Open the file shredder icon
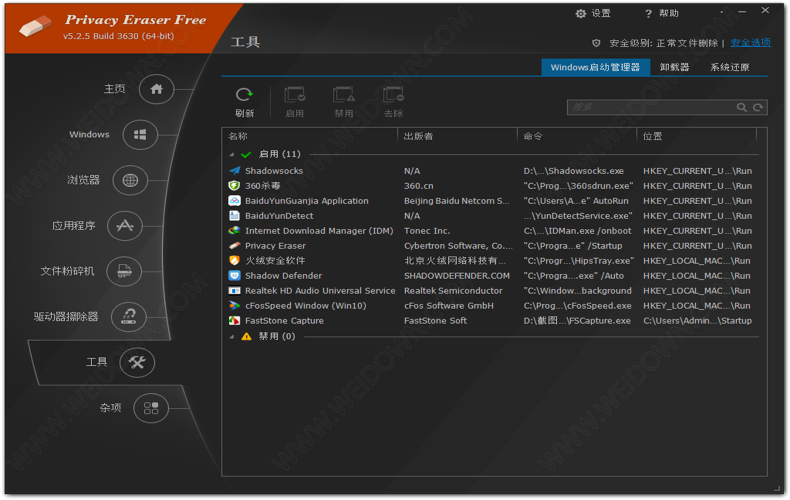The image size is (790, 500). pos(124,271)
